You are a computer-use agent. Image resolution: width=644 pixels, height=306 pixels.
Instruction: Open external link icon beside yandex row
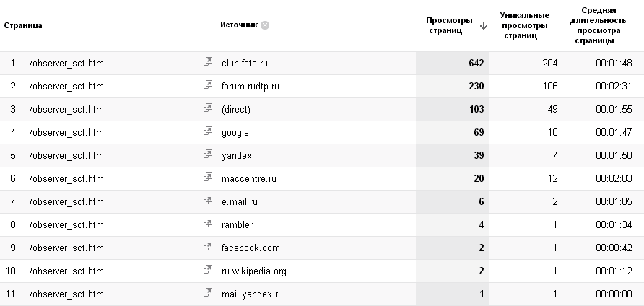[x=208, y=154]
